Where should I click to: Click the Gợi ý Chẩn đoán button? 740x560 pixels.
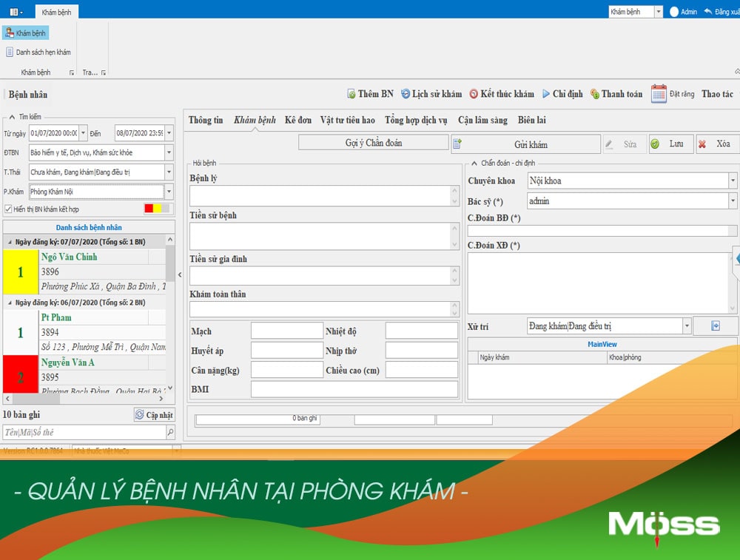click(374, 143)
